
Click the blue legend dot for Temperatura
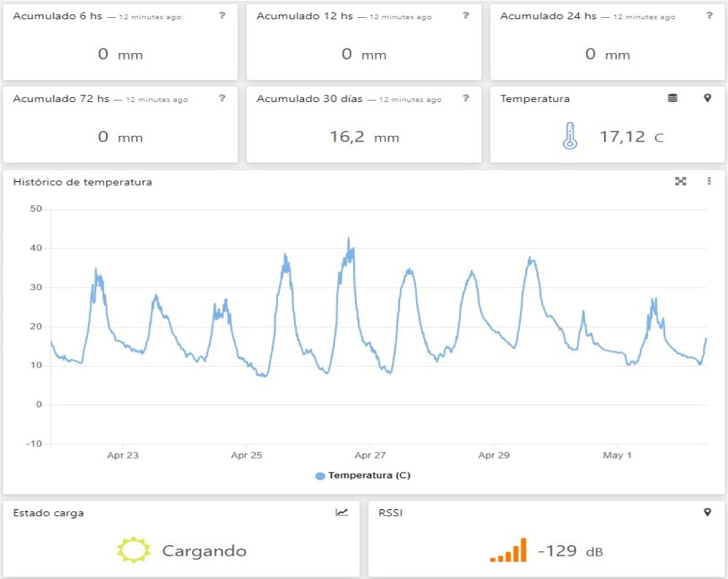pyautogui.click(x=320, y=476)
